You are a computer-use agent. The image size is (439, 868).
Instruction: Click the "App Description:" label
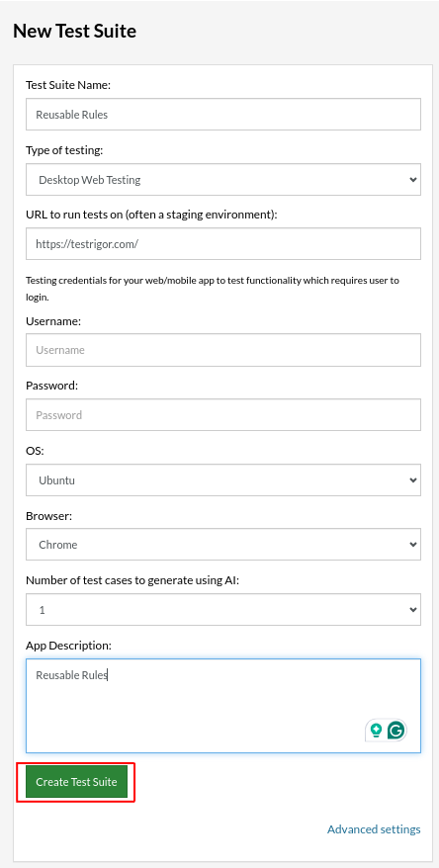(68, 646)
